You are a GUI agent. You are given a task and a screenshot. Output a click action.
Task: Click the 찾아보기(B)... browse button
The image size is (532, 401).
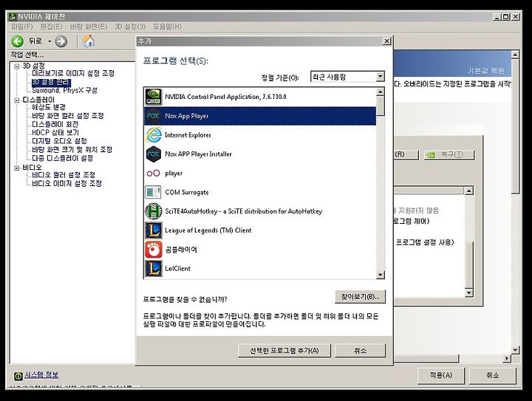(x=360, y=297)
